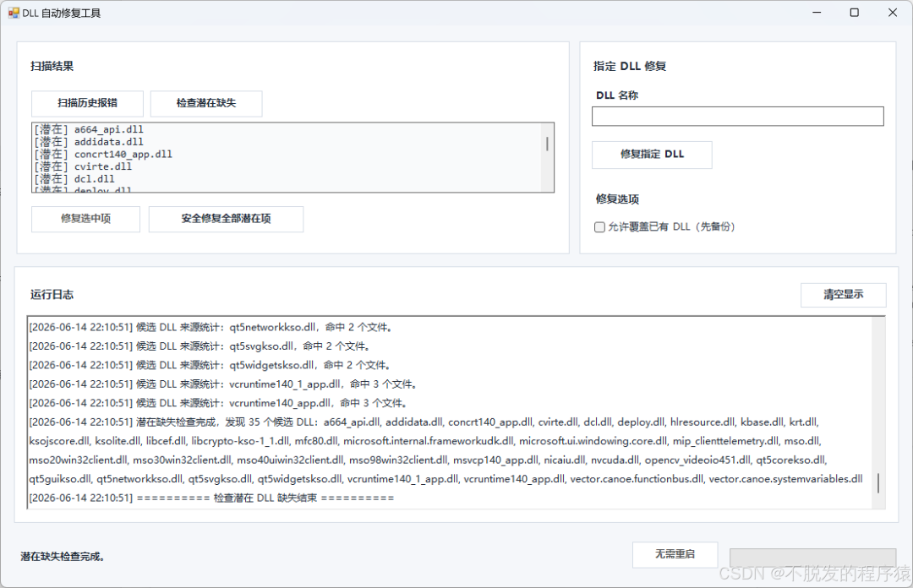Click log line about qt5widgetskso.dll
913x588 pixels.
pos(211,365)
